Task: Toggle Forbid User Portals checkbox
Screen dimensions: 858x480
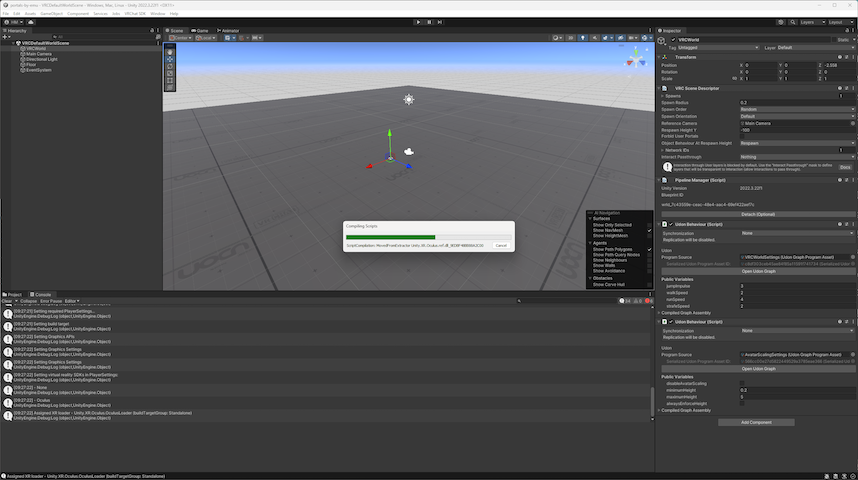Action: point(742,136)
